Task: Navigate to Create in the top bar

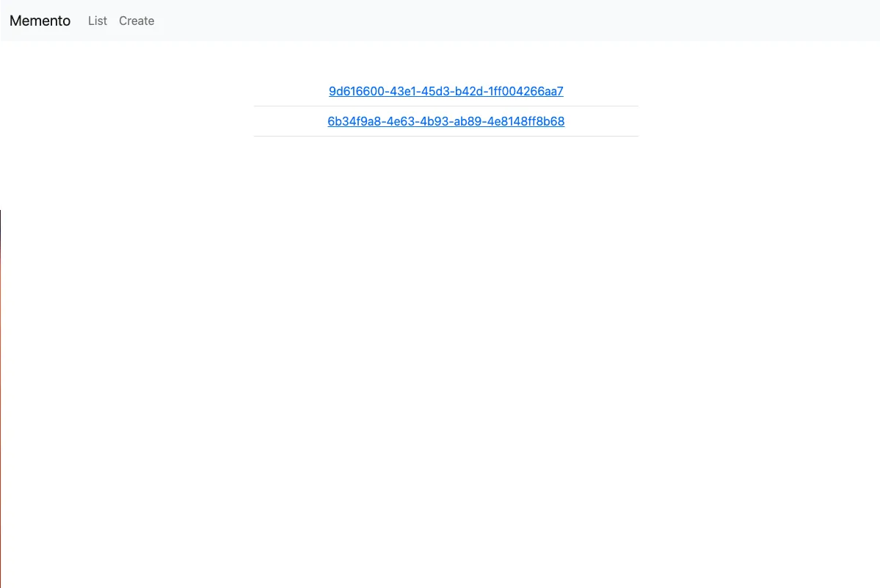Action: [137, 21]
